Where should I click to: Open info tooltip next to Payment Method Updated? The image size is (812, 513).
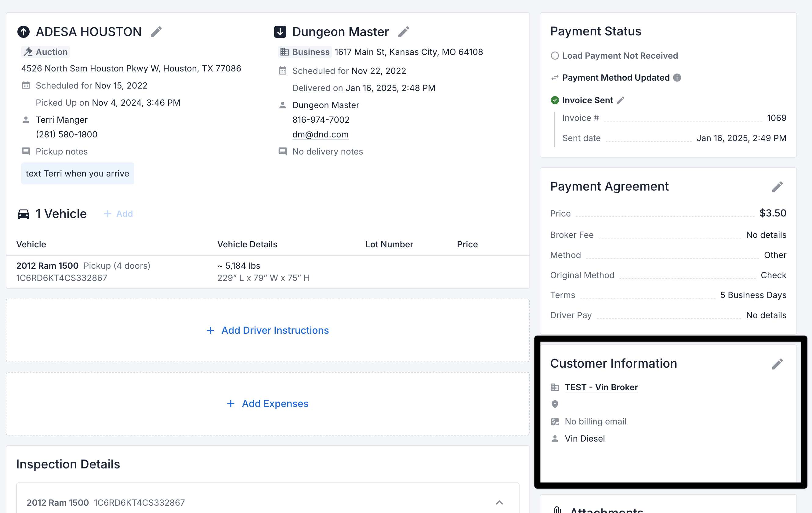pos(677,78)
